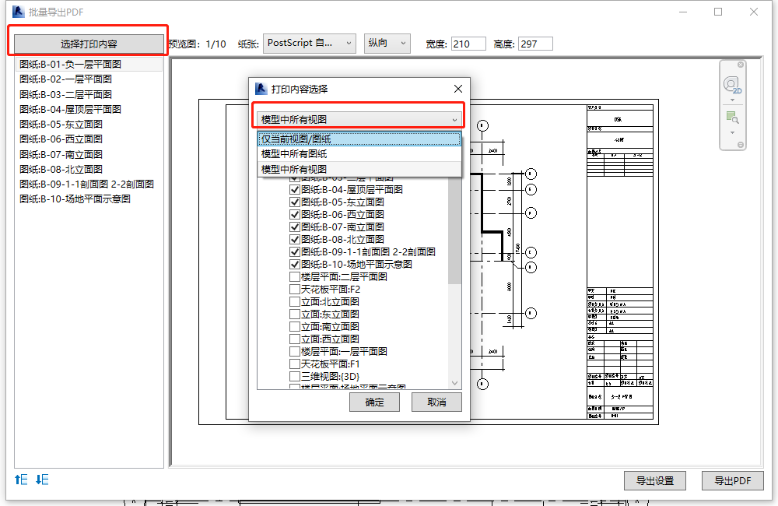This screenshot has height=506, width=778.
Task: Uncheck 图纸:B-10-场地平面示意图 checkbox
Action: (x=295, y=264)
